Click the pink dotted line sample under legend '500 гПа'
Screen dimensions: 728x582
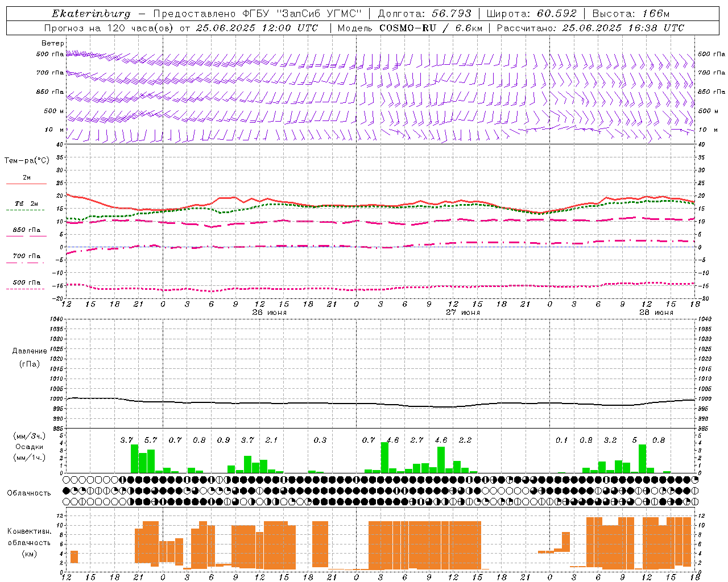[x=26, y=289]
